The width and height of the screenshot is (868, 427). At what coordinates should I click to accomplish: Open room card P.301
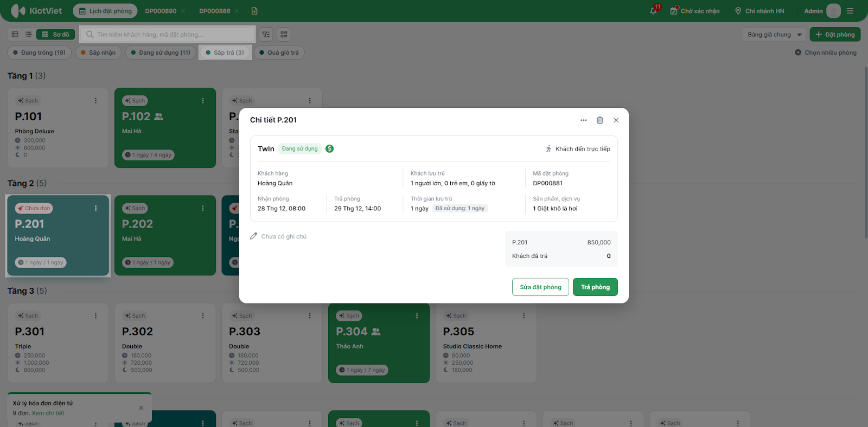click(x=58, y=343)
